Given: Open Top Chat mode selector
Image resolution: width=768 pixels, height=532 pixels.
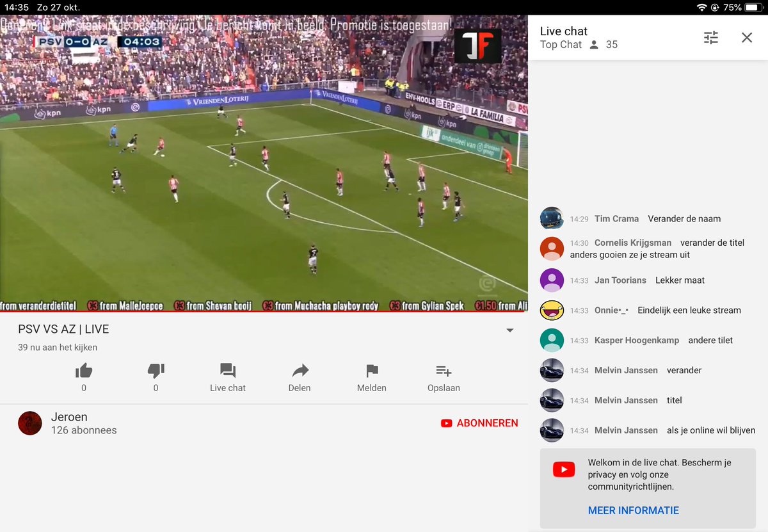Looking at the screenshot, I should point(561,44).
